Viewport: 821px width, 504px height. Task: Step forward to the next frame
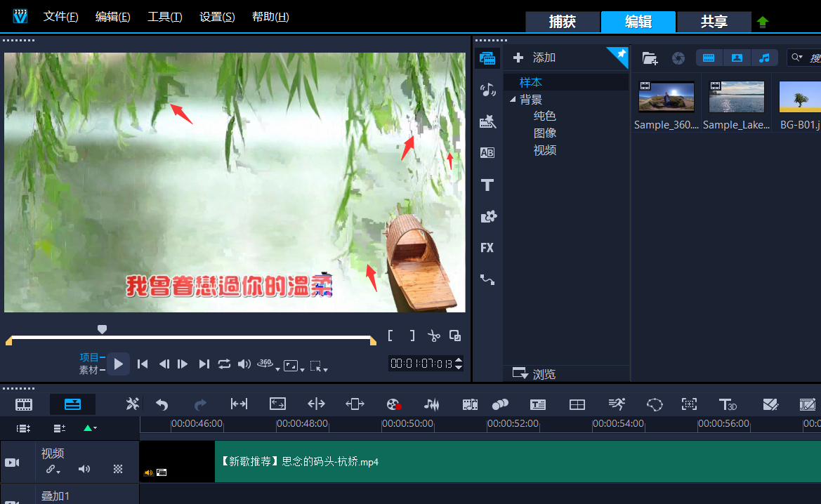tap(183, 364)
